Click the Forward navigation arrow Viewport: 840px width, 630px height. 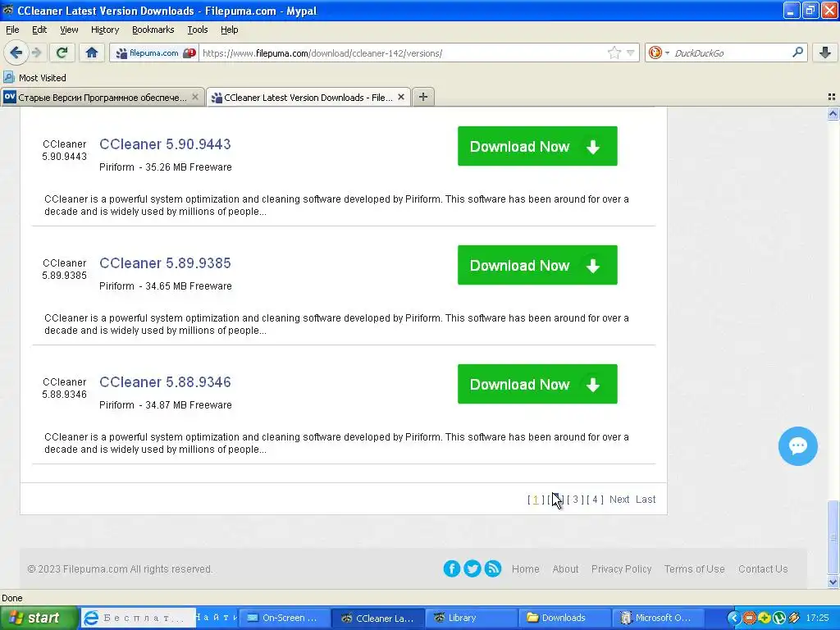click(x=36, y=52)
